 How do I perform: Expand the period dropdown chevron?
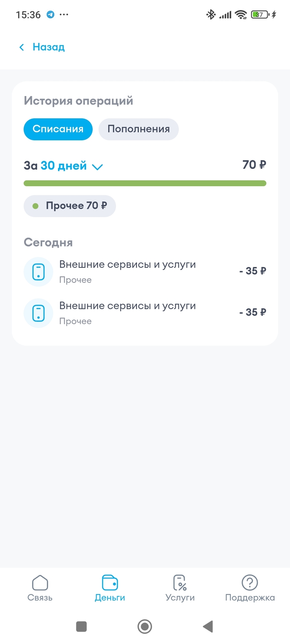pyautogui.click(x=97, y=167)
